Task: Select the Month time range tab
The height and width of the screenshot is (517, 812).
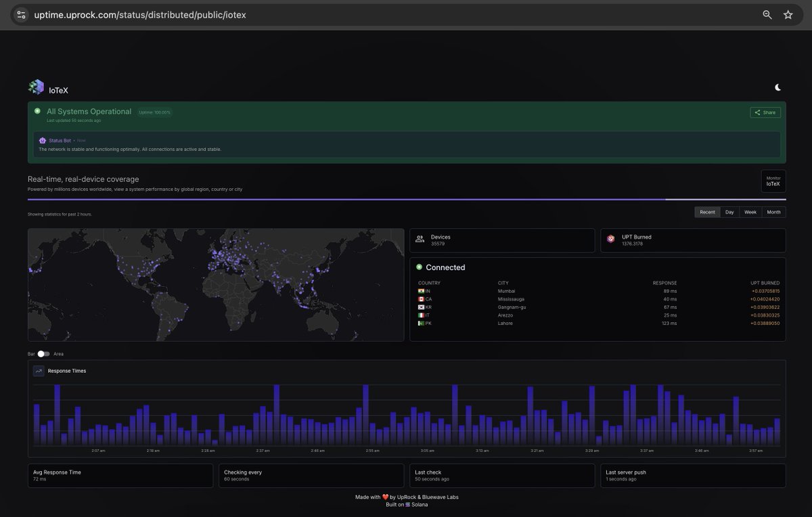Action: click(x=773, y=212)
